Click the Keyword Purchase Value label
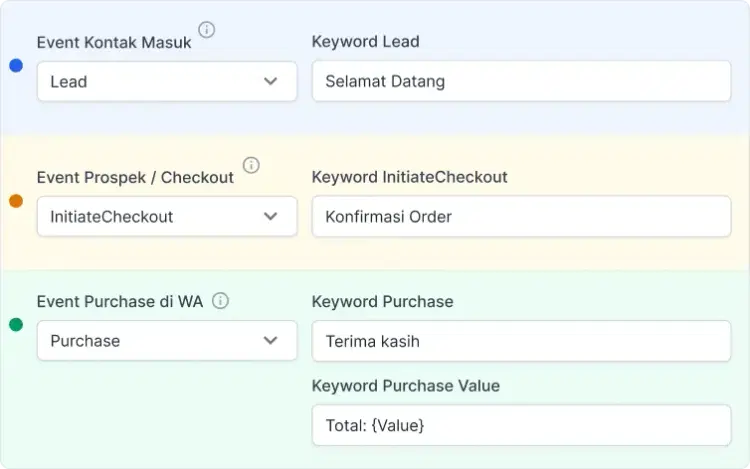750x469 pixels. (405, 385)
